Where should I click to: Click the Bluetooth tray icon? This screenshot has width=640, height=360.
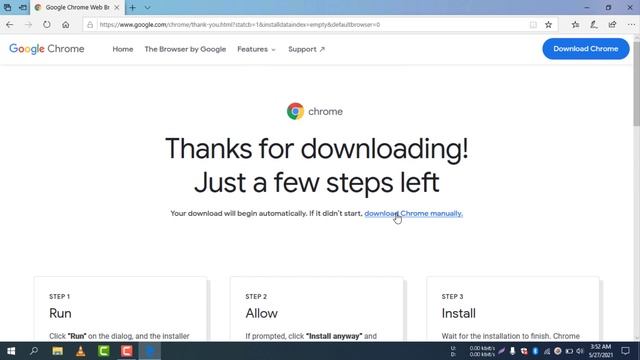(536, 351)
